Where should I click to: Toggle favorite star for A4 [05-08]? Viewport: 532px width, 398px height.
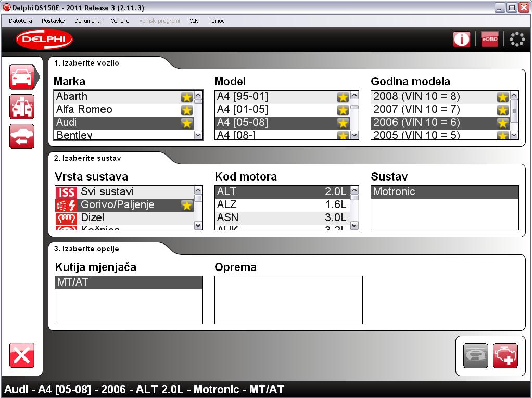click(x=343, y=123)
